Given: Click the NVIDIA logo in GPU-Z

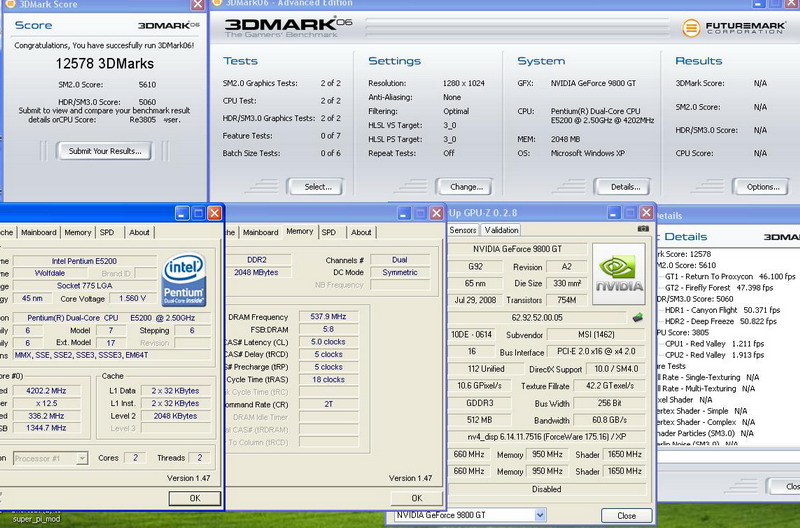Looking at the screenshot, I should 619,274.
